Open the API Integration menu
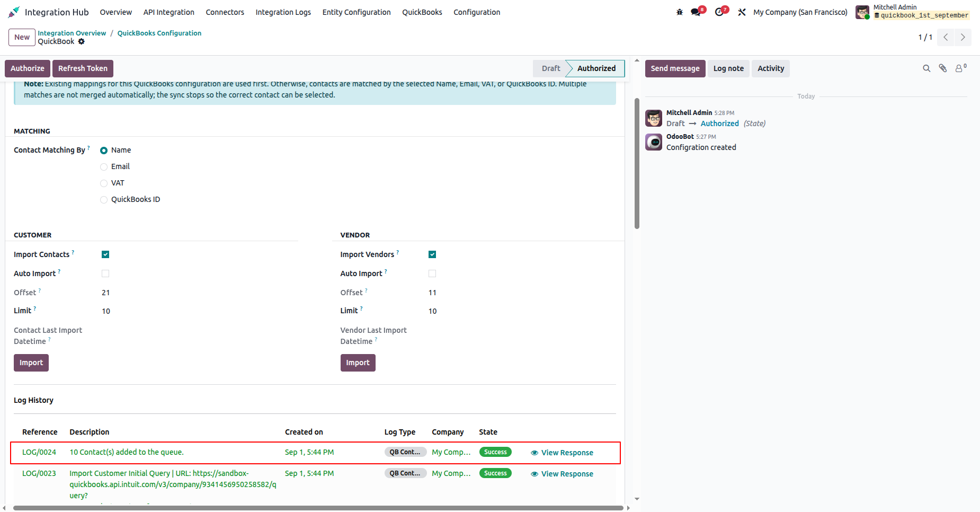980x512 pixels. [x=168, y=12]
